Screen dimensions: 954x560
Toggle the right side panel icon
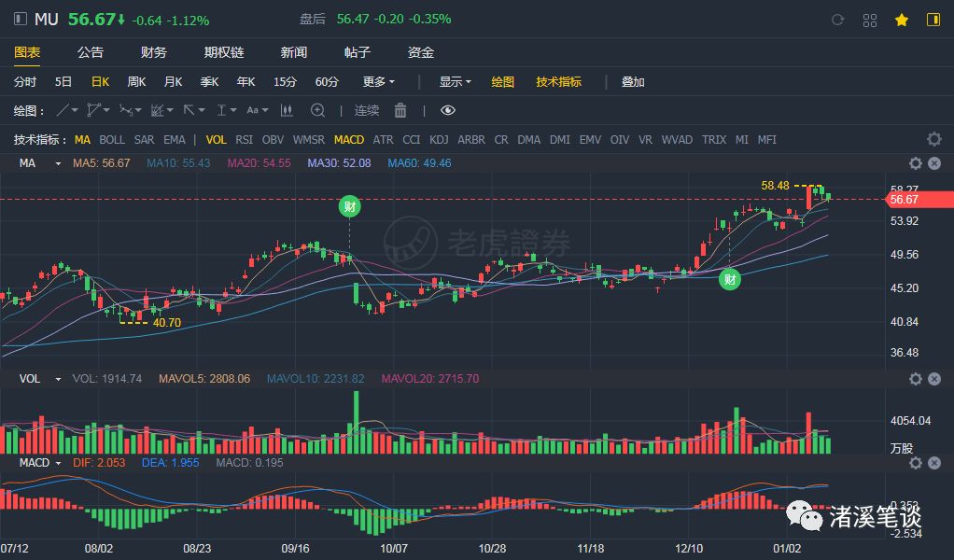[933, 20]
